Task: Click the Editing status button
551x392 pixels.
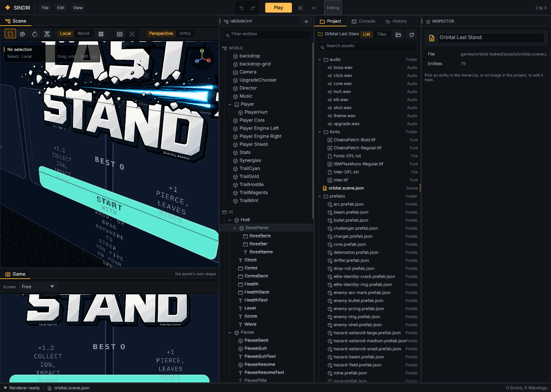Action: [x=333, y=8]
